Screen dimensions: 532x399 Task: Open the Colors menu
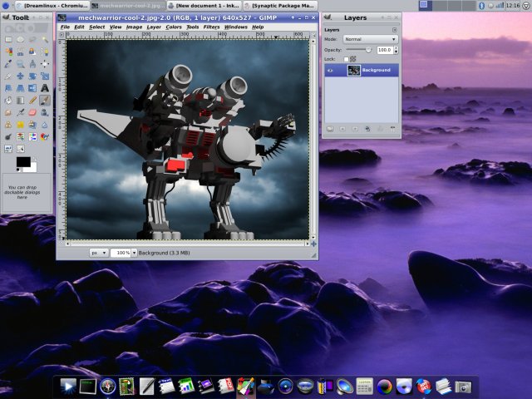pos(174,27)
